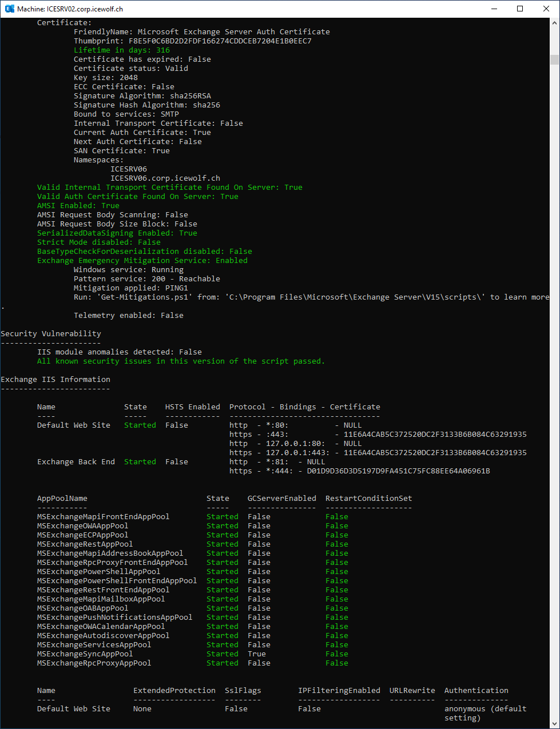Click the 'Security Vulnerability' heading
Image resolution: width=560 pixels, height=729 pixels.
click(51, 334)
